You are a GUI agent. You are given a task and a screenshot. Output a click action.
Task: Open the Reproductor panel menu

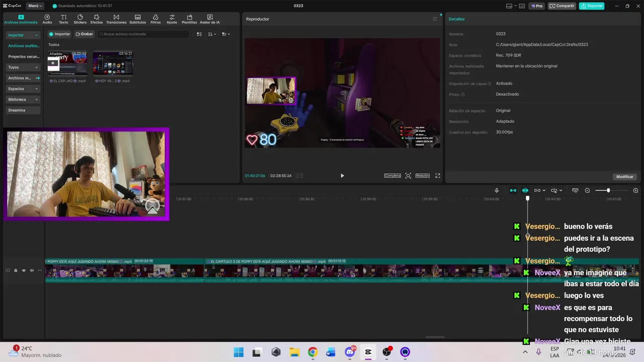click(x=435, y=19)
